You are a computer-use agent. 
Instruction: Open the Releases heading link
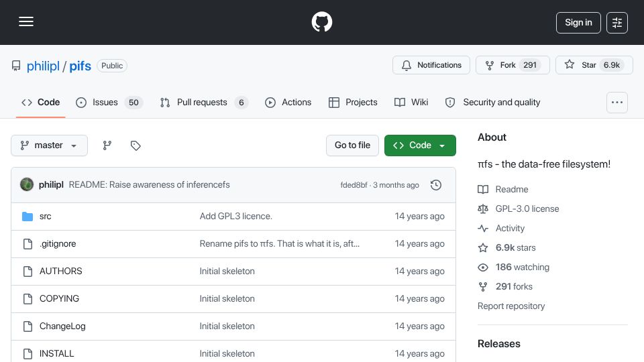[498, 344]
